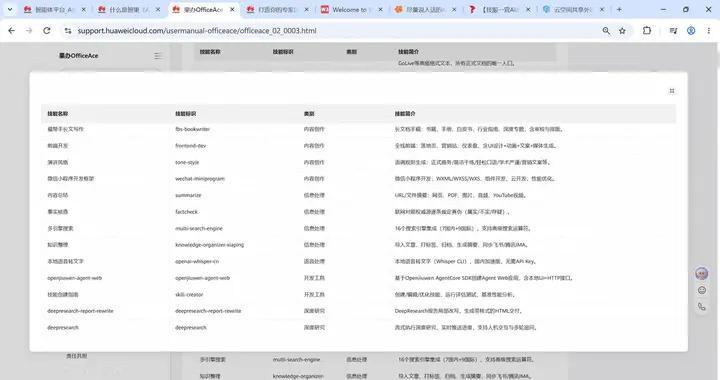The height and width of the screenshot is (380, 720).
Task: Select deepresearch in the identifier column
Action: pos(191,328)
